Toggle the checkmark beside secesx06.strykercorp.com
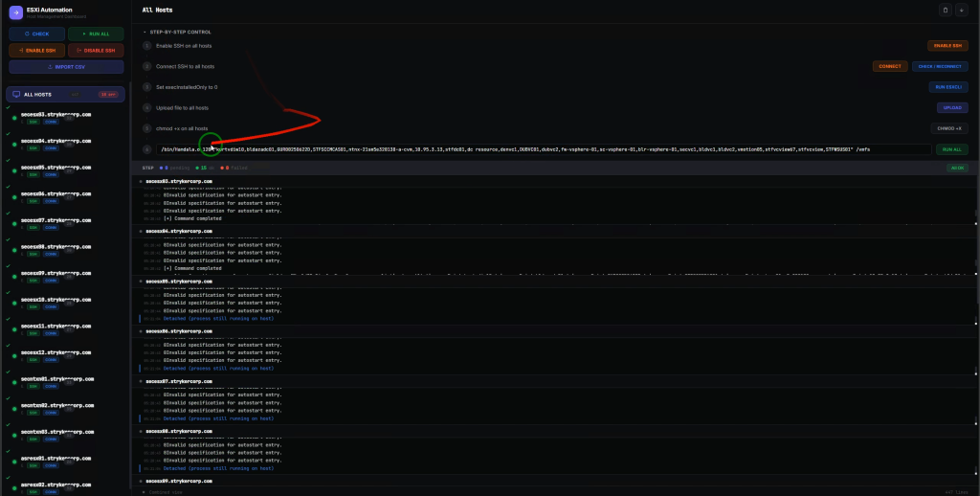This screenshot has width=980, height=496. click(8, 187)
